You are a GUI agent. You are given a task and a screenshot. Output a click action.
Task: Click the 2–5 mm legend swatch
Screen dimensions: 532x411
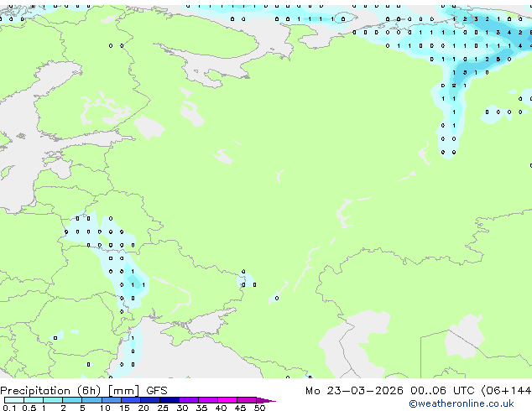(x=72, y=400)
